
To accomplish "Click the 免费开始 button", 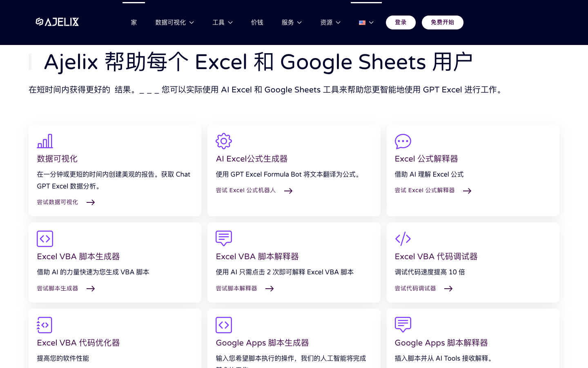I will pyautogui.click(x=443, y=22).
